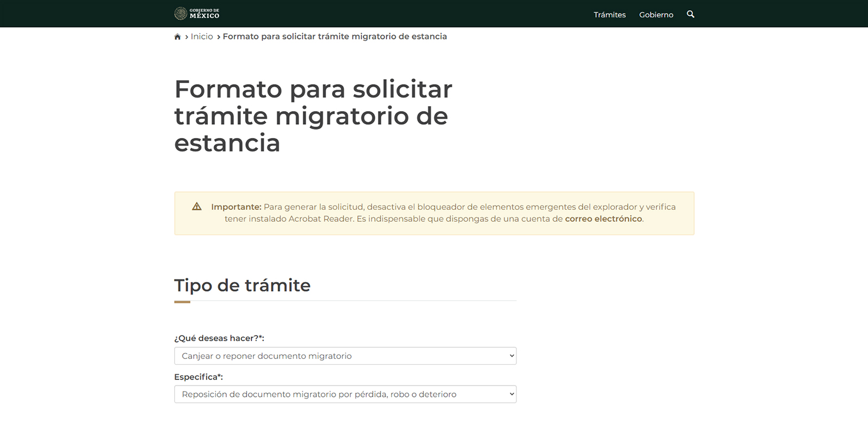The width and height of the screenshot is (868, 424).
Task: Click the Gobierno de México logo
Action: [x=196, y=14]
